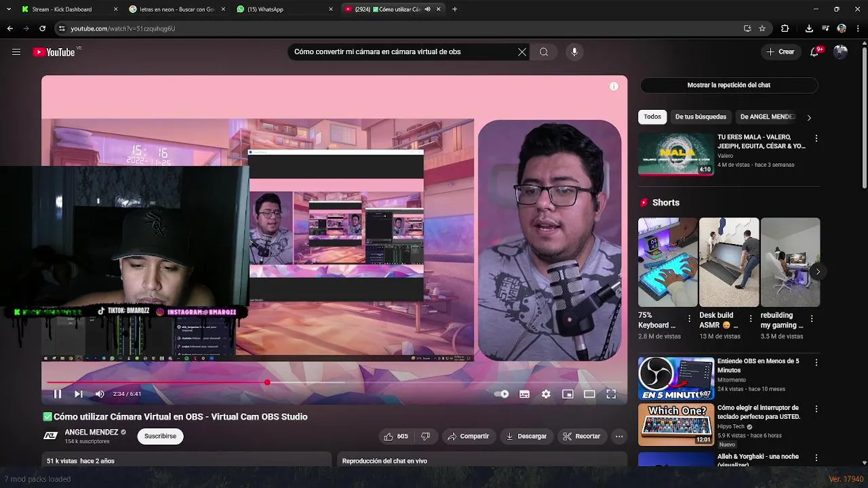The width and height of the screenshot is (868, 488).
Task: Open options for rebuilding my gaming short
Action: tap(812, 319)
